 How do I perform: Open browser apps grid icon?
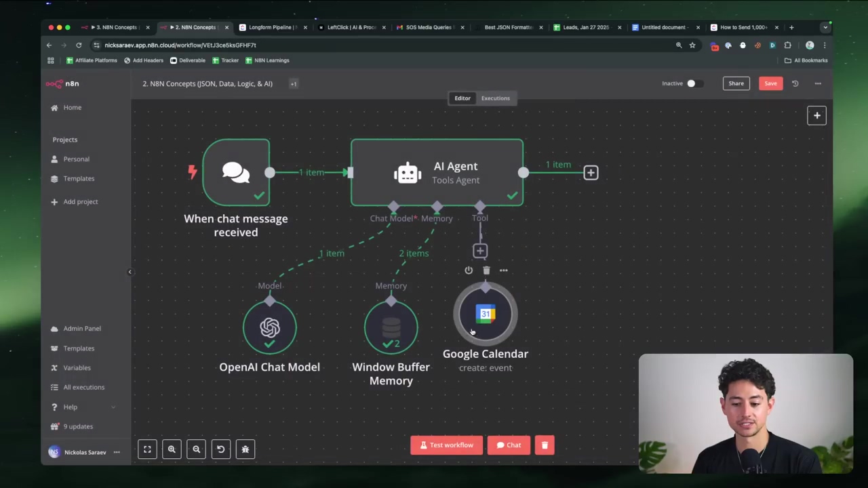[x=50, y=60]
